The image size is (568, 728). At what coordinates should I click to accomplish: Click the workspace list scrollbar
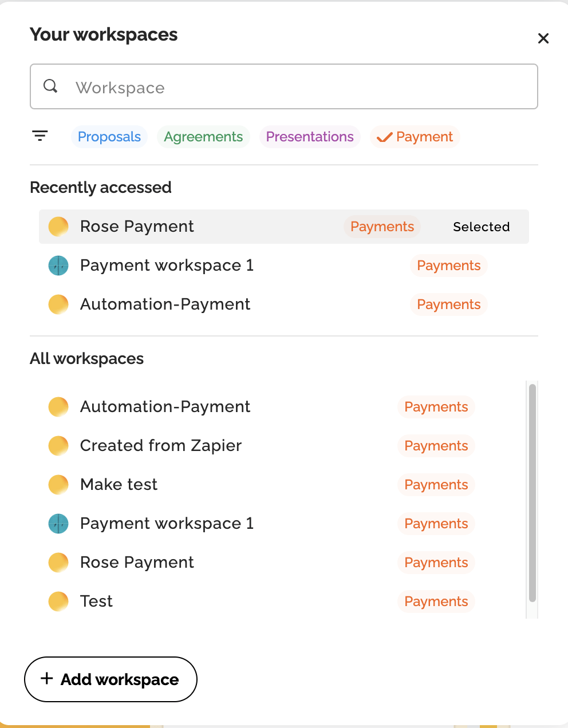tap(532, 493)
